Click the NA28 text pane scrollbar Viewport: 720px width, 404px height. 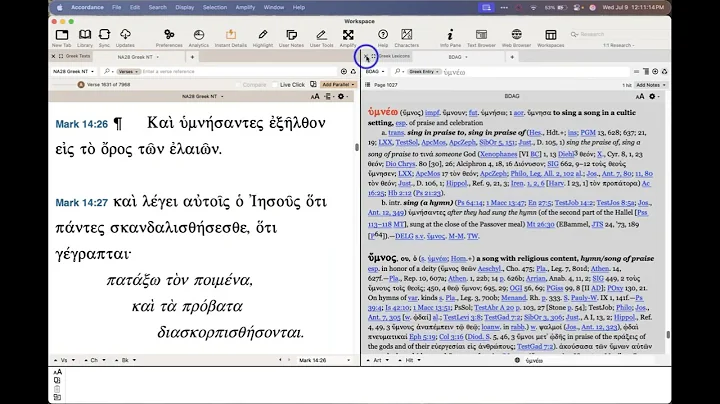coord(357,147)
